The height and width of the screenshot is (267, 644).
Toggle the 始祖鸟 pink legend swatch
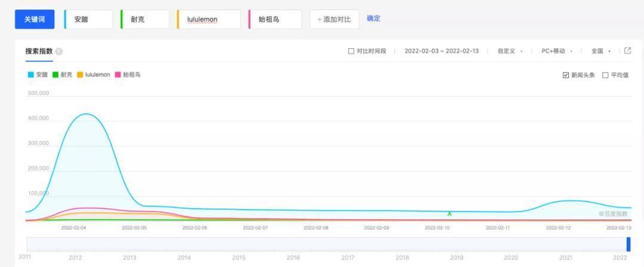click(x=118, y=74)
